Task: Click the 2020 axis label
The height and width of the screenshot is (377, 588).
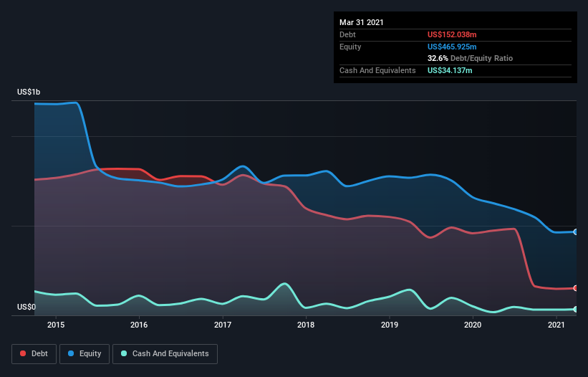Action: tap(473, 325)
